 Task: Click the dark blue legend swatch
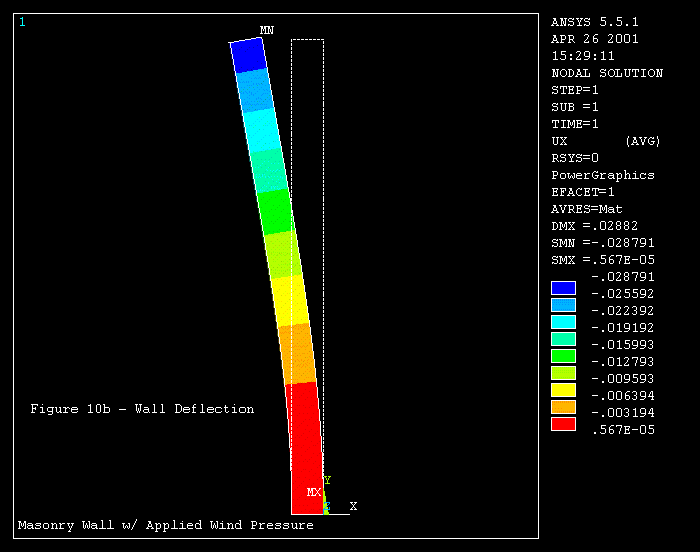[563, 288]
